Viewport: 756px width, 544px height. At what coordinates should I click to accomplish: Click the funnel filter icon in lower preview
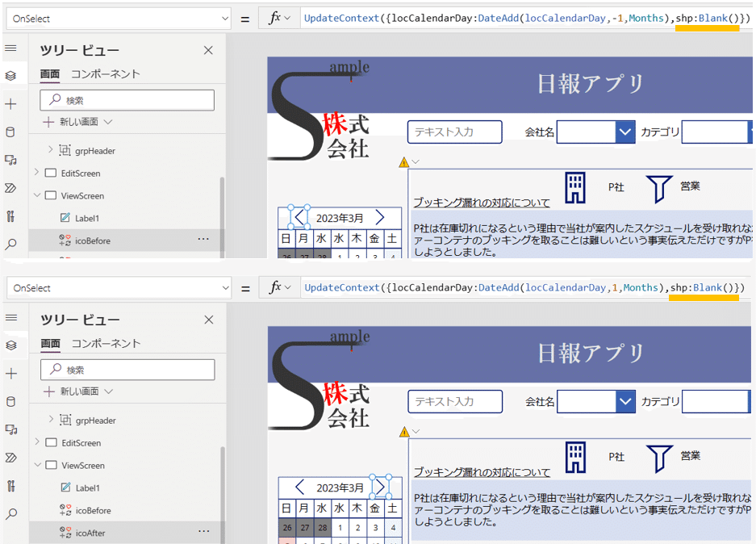pos(659,458)
